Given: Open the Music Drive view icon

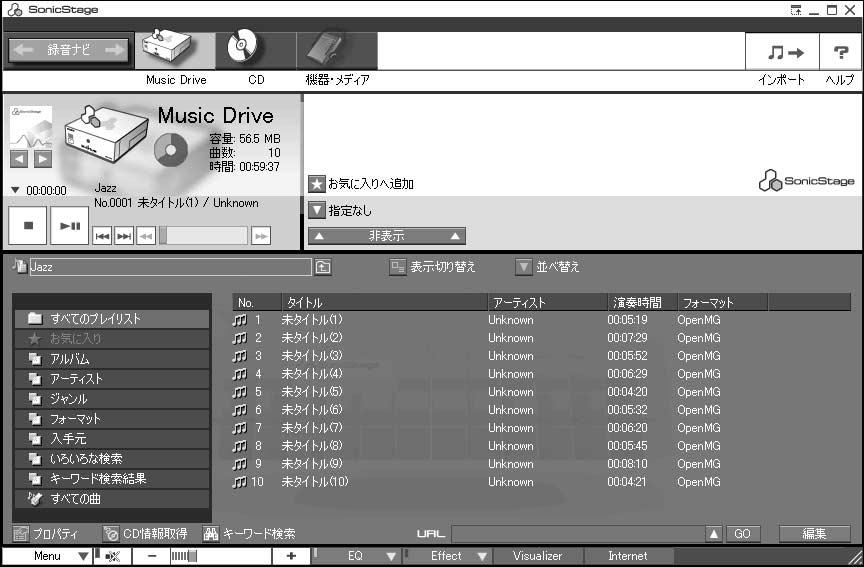Looking at the screenshot, I should [x=175, y=51].
